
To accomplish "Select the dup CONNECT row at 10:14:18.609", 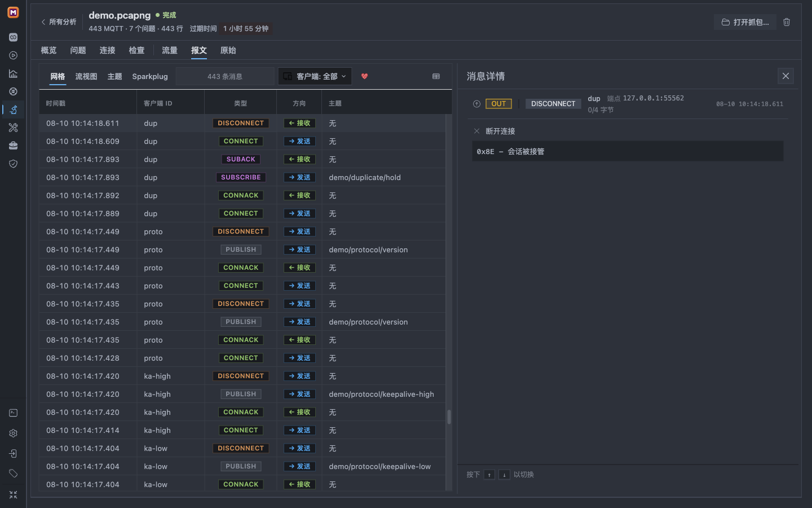I will pos(242,141).
